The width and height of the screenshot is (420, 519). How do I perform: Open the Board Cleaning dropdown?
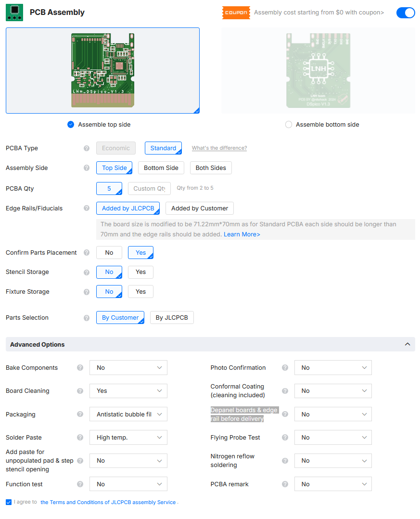point(128,391)
